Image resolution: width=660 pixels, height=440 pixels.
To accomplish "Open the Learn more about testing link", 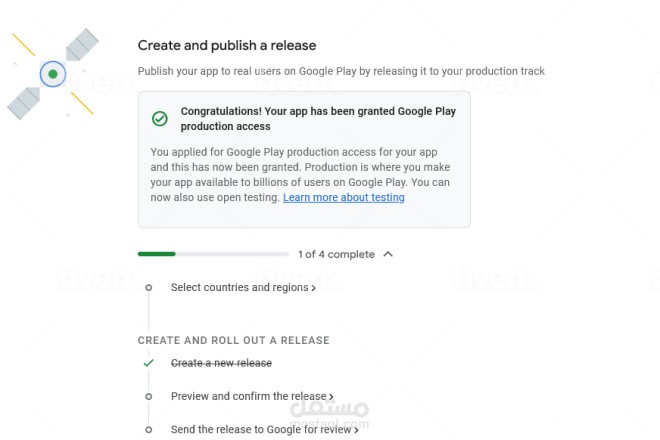I will tap(343, 198).
